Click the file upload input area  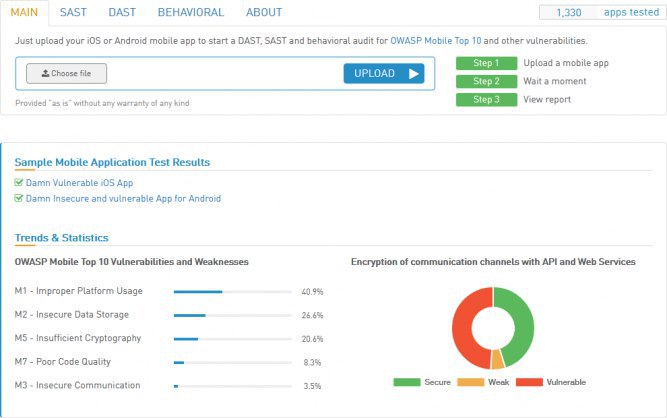point(225,74)
